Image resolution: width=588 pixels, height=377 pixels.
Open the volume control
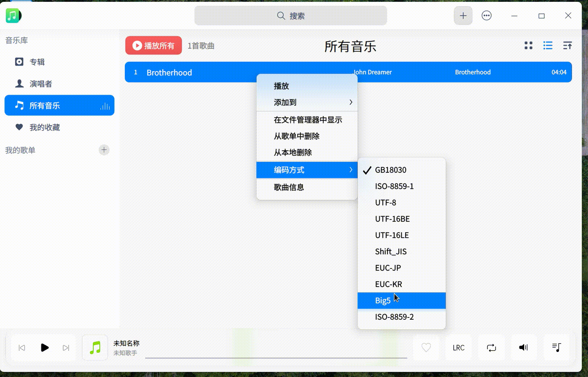[x=524, y=348]
